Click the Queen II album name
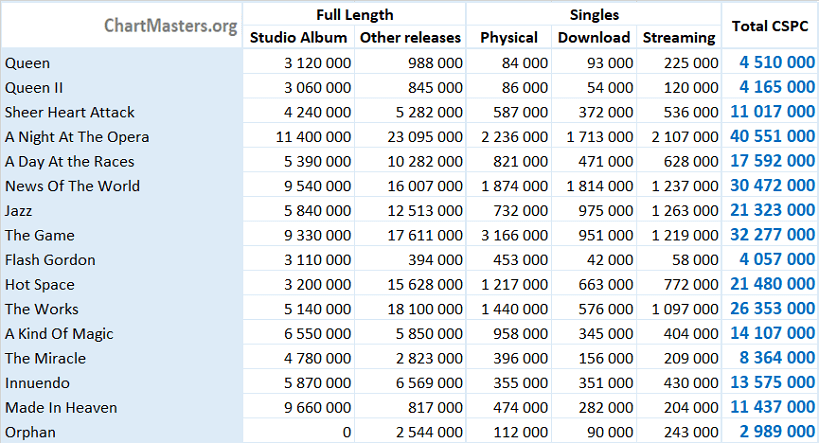Image resolution: width=819 pixels, height=443 pixels. pos(34,88)
